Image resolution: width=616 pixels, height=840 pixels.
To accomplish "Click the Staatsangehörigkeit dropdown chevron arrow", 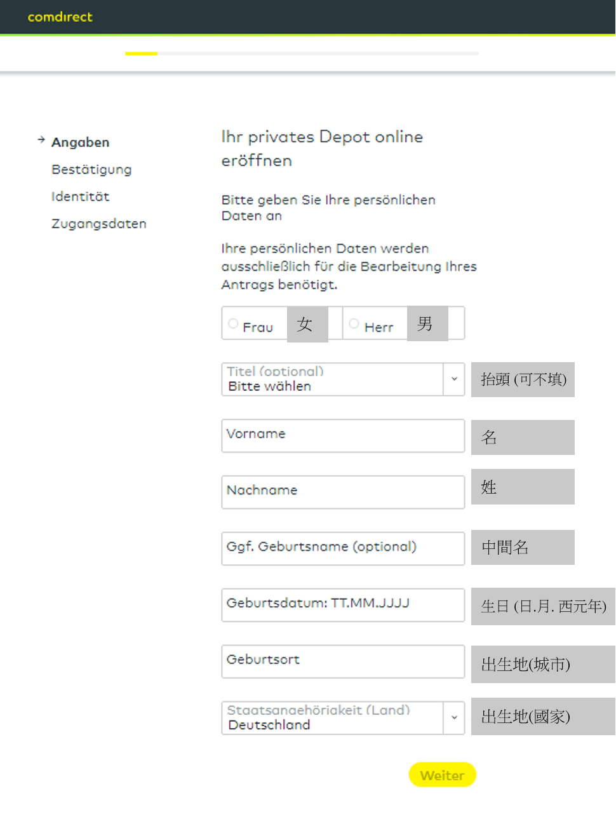I will point(454,718).
